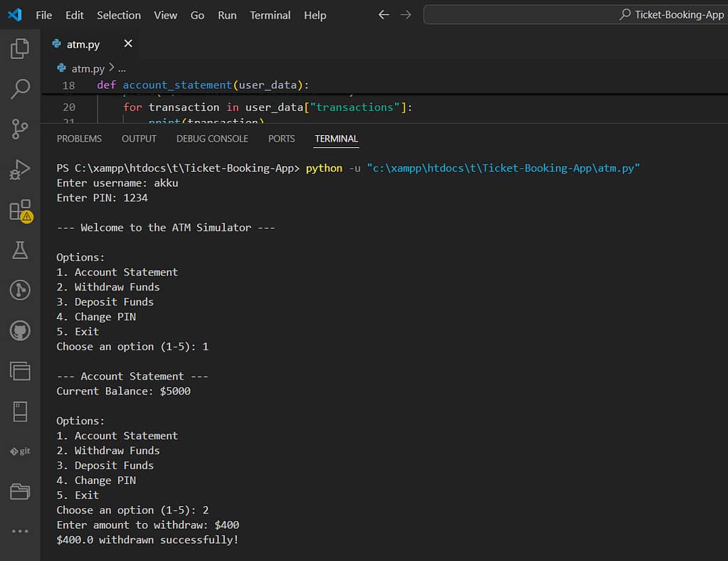Open Run and Debug in the activity bar
Image resolution: width=728 pixels, height=561 pixels.
point(19,169)
